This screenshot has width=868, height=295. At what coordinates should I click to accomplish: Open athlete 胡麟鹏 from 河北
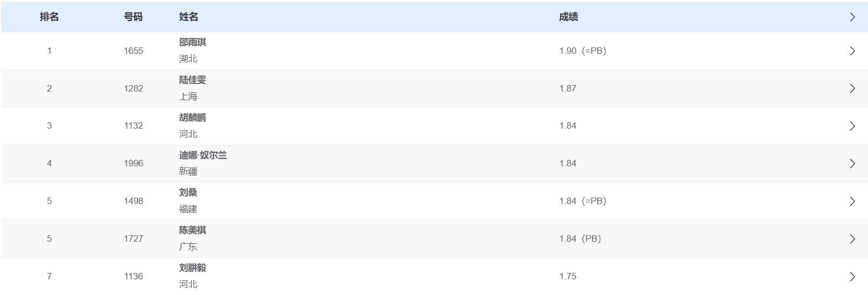tap(192, 118)
